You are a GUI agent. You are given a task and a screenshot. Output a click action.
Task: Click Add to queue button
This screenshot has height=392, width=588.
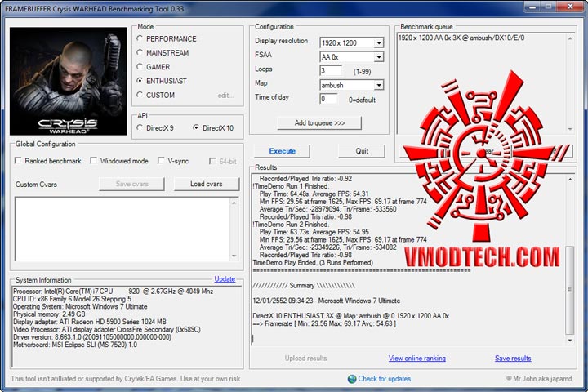(x=319, y=123)
